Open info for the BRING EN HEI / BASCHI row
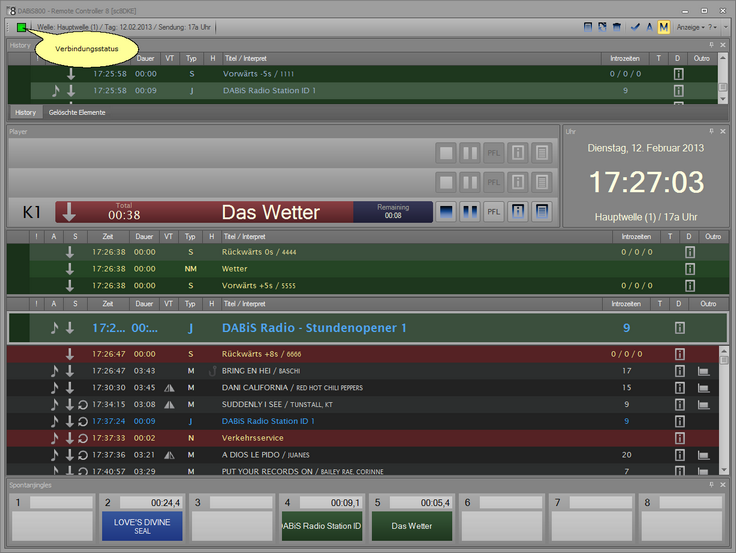The width and height of the screenshot is (736, 553). click(679, 371)
